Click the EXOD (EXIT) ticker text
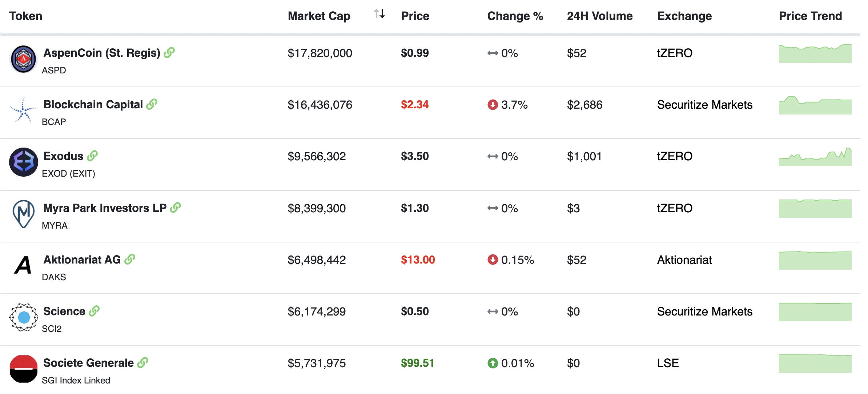The width and height of the screenshot is (868, 394). click(x=68, y=174)
